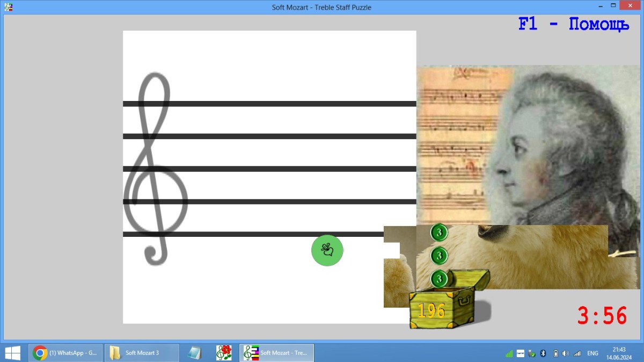
Task: Switch to the Chrome WhatsApp taskbar window
Action: [65, 353]
